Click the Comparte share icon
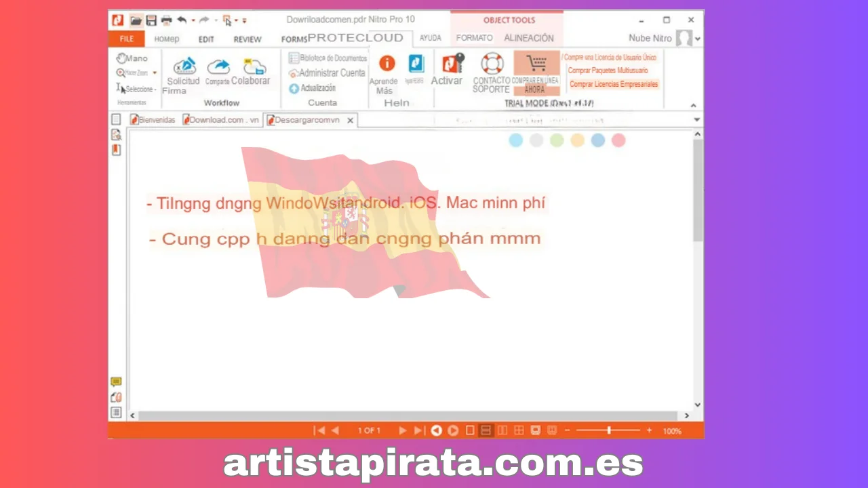 [x=218, y=66]
